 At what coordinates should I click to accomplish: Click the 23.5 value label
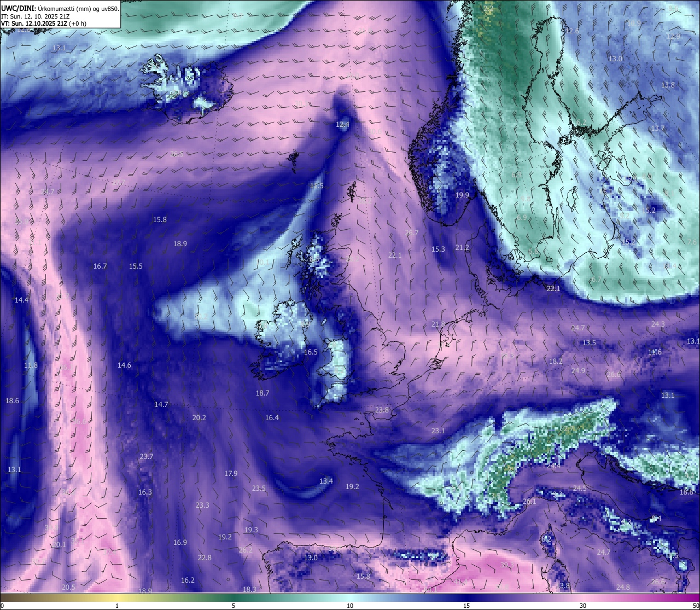tap(259, 489)
